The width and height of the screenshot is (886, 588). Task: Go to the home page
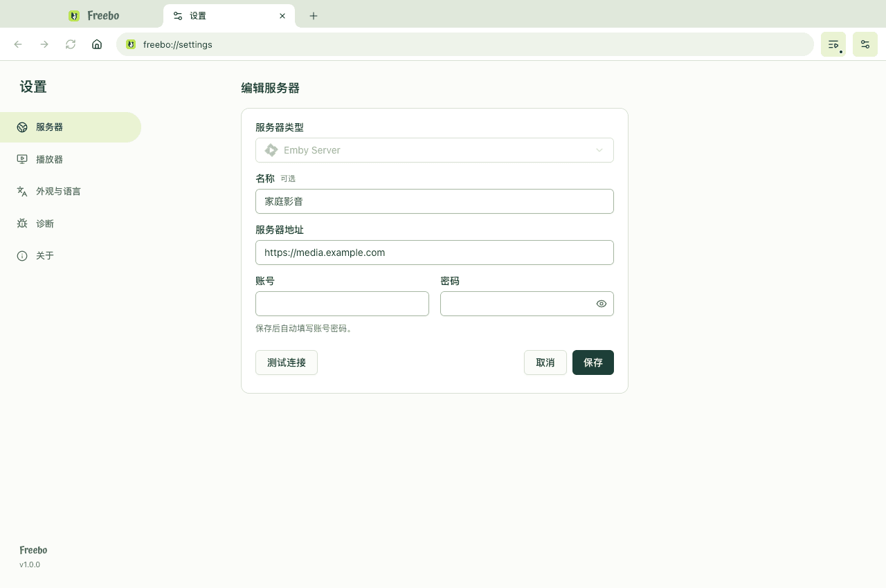pos(97,44)
